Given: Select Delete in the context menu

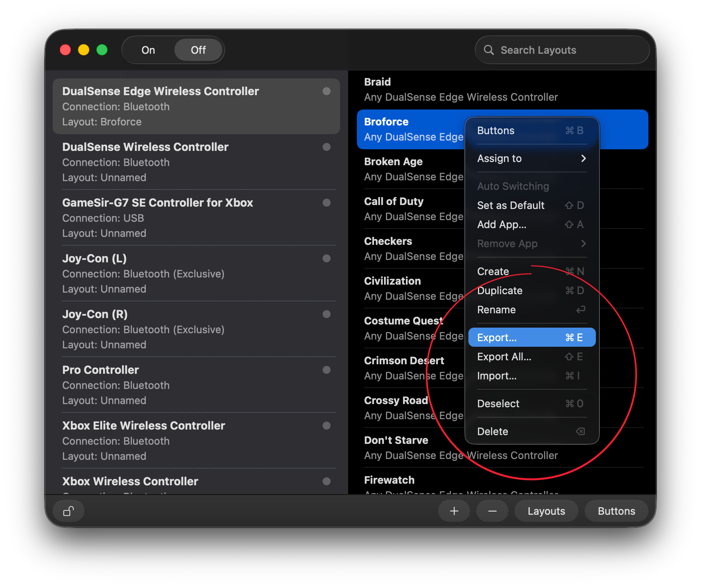Looking at the screenshot, I should pyautogui.click(x=532, y=432).
